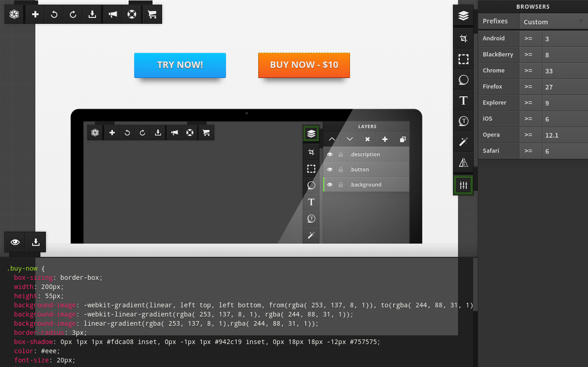The image size is (588, 367).
Task: Open the Prefixes Custom dropdown
Action: click(x=553, y=22)
